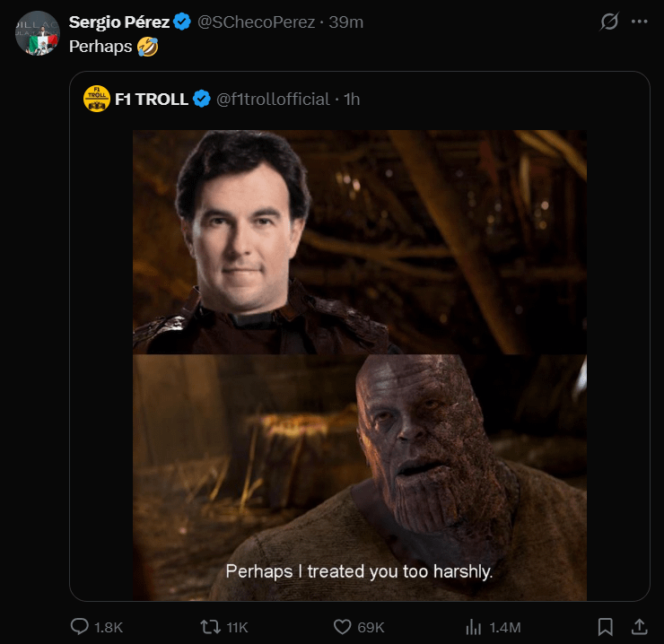Open Sergio Pérez profile name link
664x644 pixels.
(x=119, y=22)
